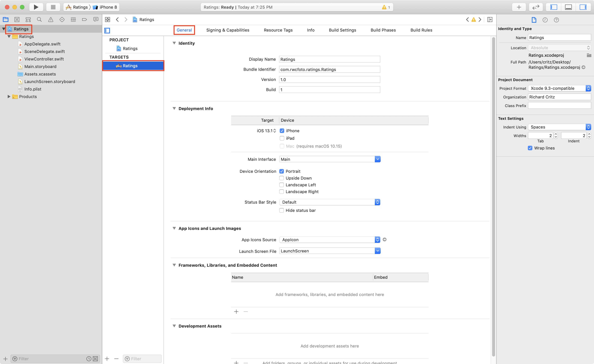This screenshot has height=364, width=594.
Task: Check Hide status bar
Action: pyautogui.click(x=282, y=210)
